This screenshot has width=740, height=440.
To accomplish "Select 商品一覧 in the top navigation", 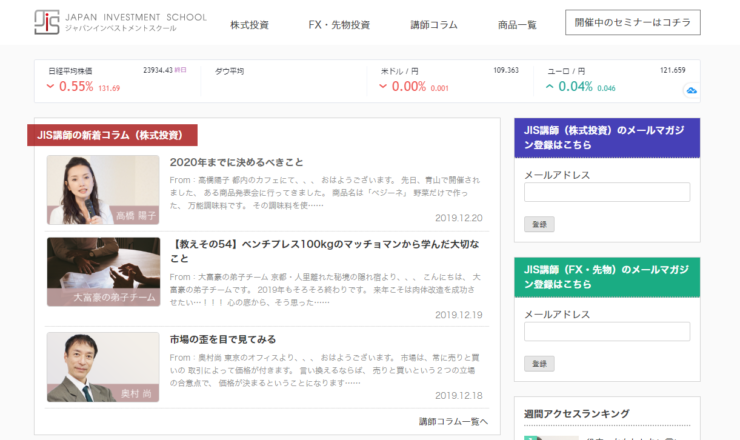I will 517,24.
